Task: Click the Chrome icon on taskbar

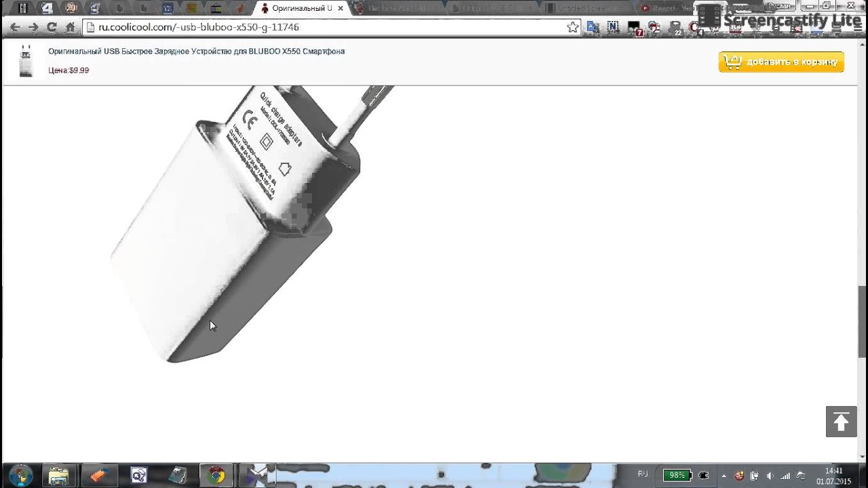Action: (216, 475)
